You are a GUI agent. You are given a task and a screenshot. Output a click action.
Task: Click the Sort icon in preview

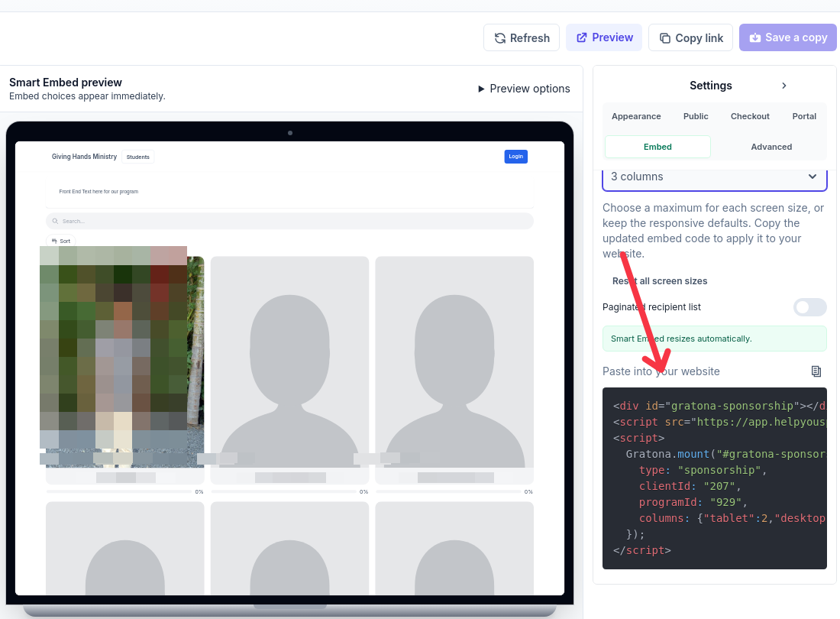[x=54, y=241]
